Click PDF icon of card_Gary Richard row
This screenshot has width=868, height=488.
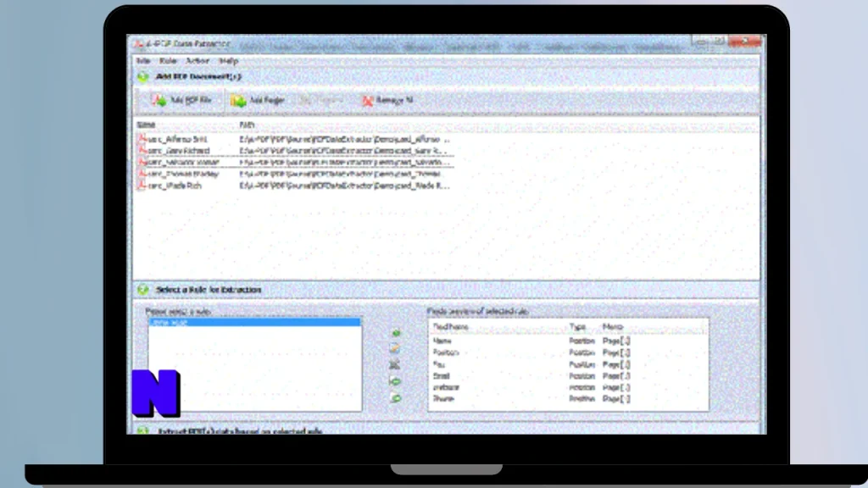pos(142,150)
